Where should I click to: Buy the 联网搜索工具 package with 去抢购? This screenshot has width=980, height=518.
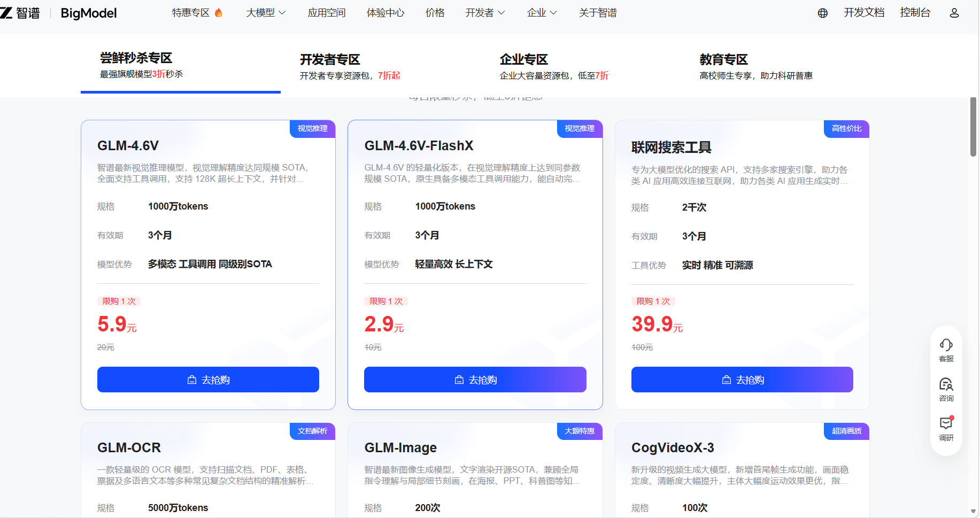pyautogui.click(x=742, y=380)
